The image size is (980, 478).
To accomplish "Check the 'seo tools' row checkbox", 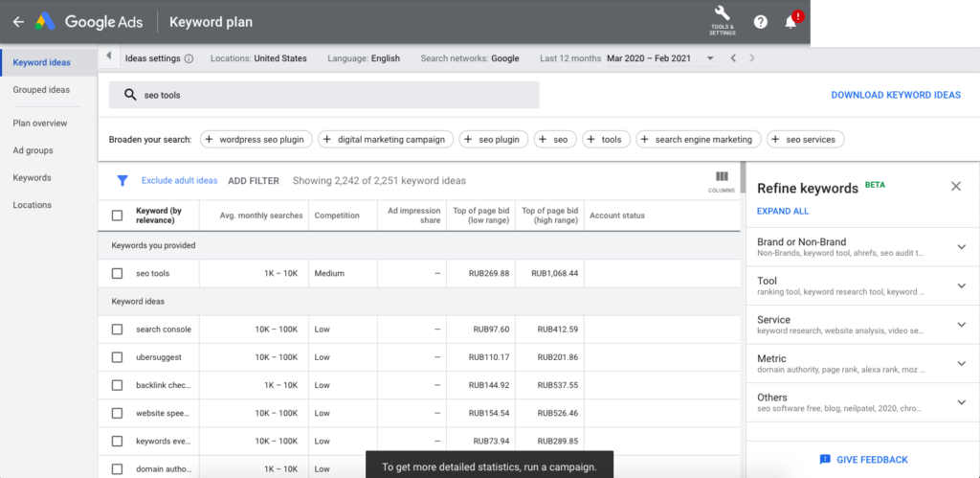I will (x=117, y=273).
